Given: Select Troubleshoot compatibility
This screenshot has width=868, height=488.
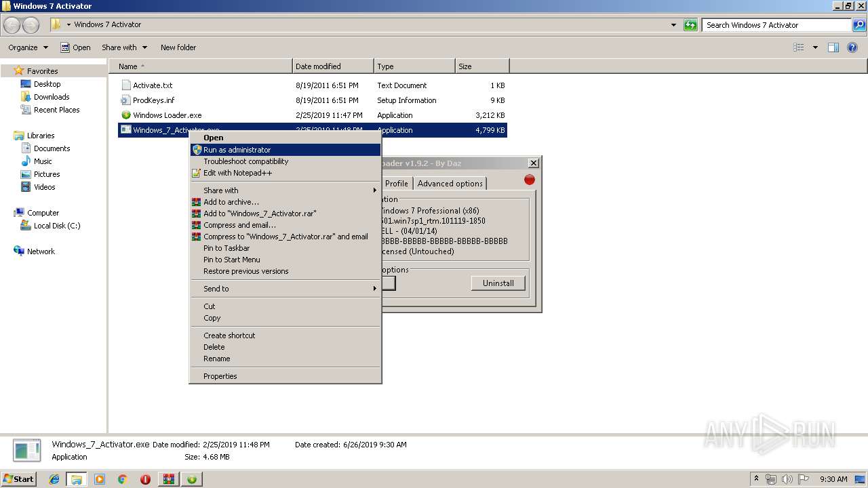Looking at the screenshot, I should pyautogui.click(x=285, y=161).
